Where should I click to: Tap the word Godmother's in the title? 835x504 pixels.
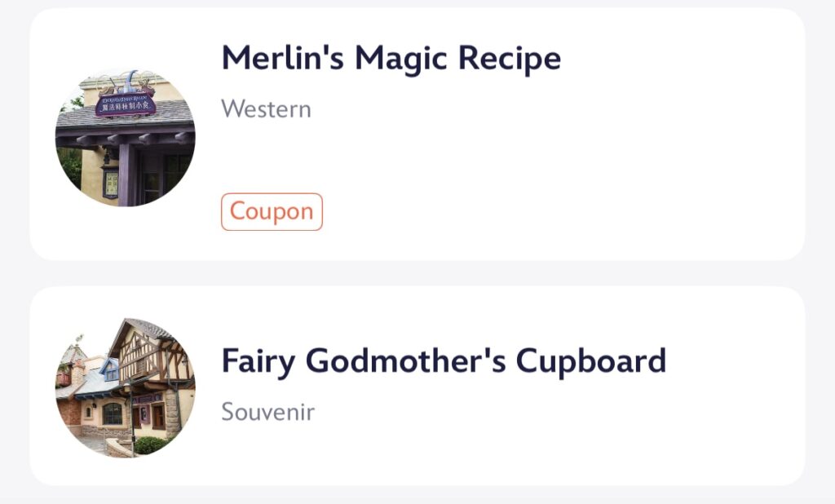pos(406,361)
